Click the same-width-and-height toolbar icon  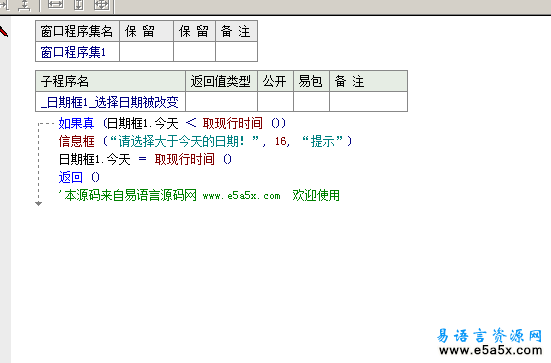coord(102,5)
